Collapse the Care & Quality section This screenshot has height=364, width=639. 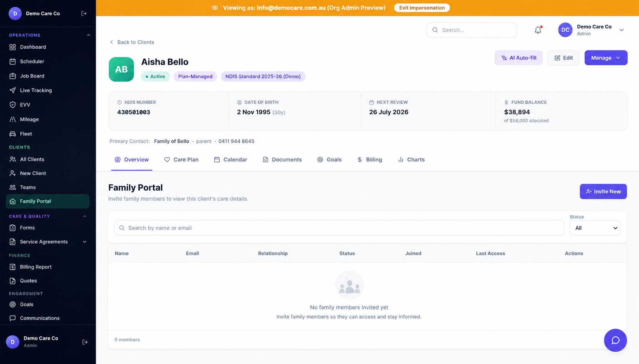pos(85,216)
